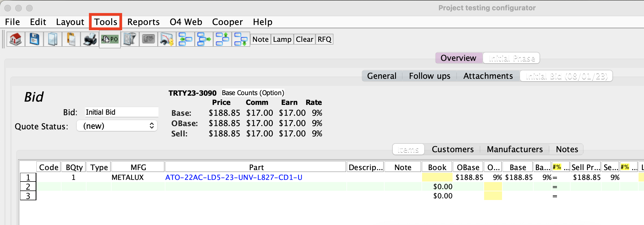This screenshot has height=225, width=644.
Task: Select the General tab
Action: (x=382, y=76)
